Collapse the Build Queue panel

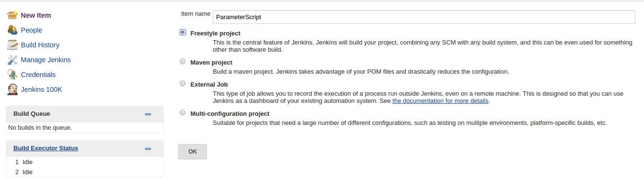148,114
